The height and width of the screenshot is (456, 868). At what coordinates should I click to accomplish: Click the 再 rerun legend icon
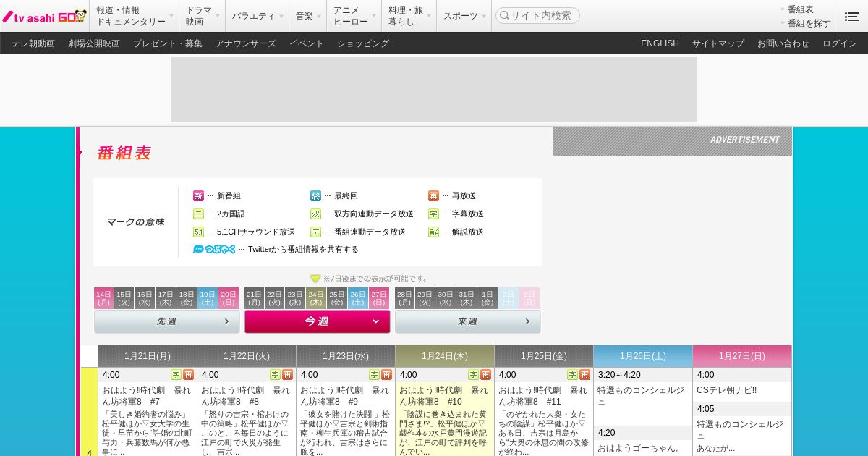433,196
